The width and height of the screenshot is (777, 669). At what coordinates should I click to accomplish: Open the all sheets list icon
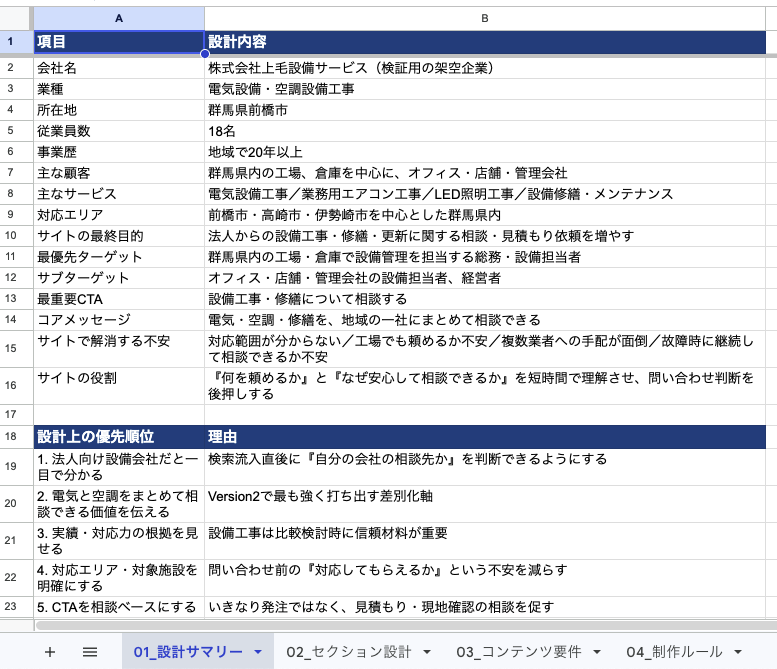click(90, 652)
